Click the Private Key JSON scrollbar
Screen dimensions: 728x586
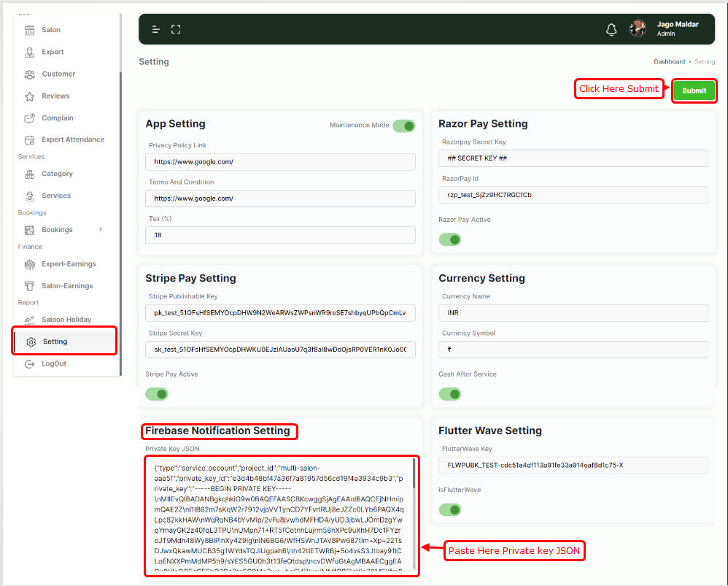[x=414, y=474]
